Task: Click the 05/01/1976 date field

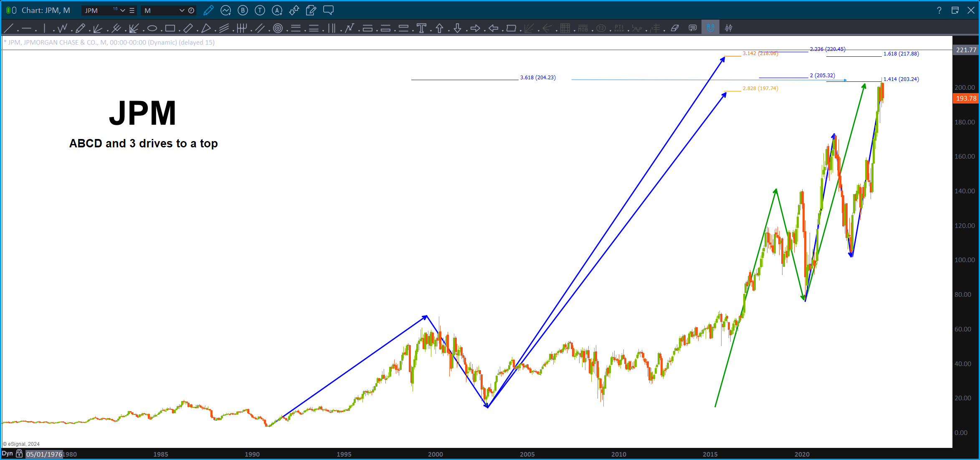Action: [x=44, y=454]
